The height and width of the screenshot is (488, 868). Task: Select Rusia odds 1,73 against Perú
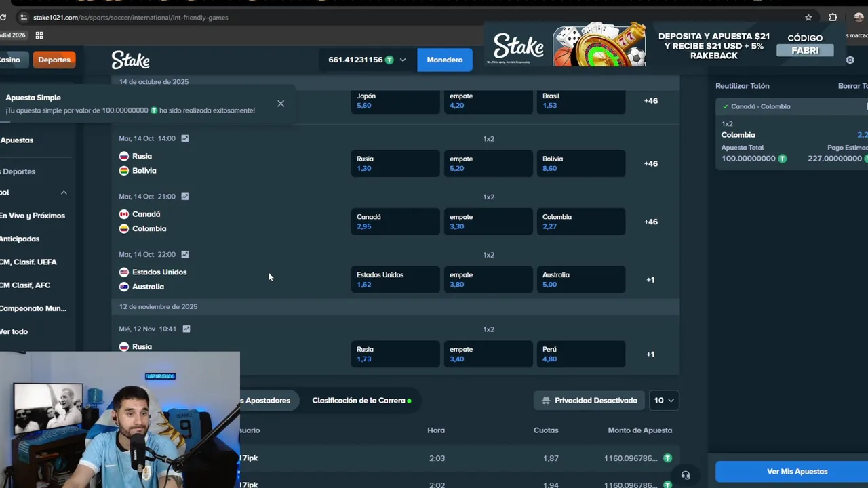(395, 354)
